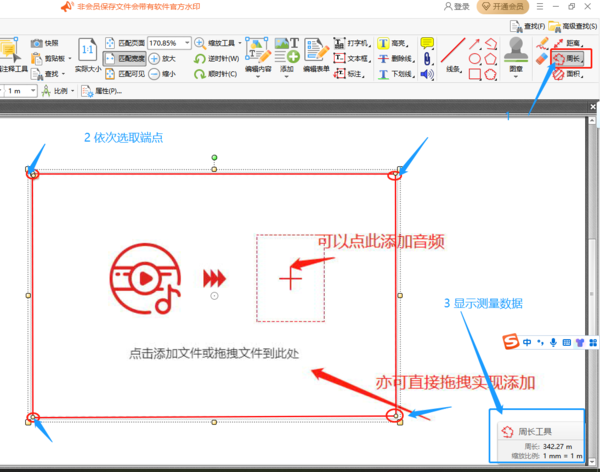
Task: Toggle Sogou IME punctuation mode
Action: (x=540, y=342)
